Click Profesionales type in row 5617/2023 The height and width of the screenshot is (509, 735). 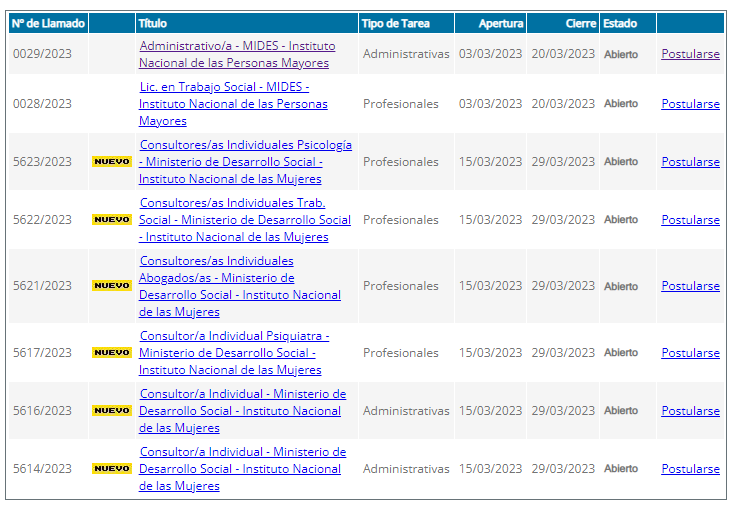pyautogui.click(x=401, y=353)
